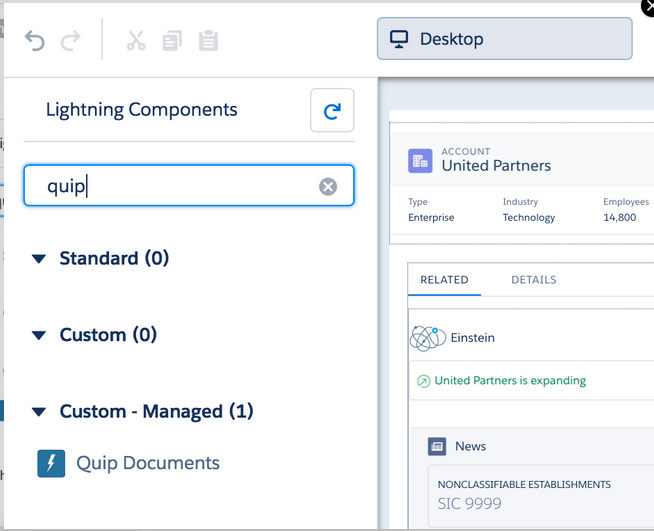This screenshot has height=531, width=654.
Task: Refresh the Lightning Components list
Action: 332,110
